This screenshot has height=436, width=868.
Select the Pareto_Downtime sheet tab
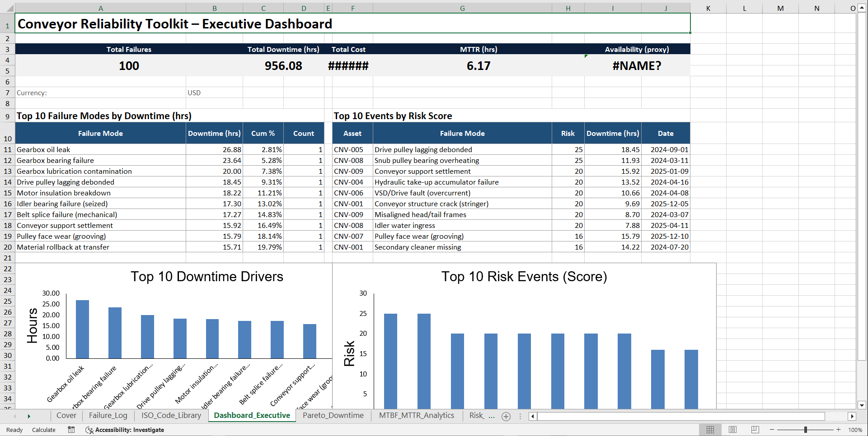pyautogui.click(x=333, y=415)
